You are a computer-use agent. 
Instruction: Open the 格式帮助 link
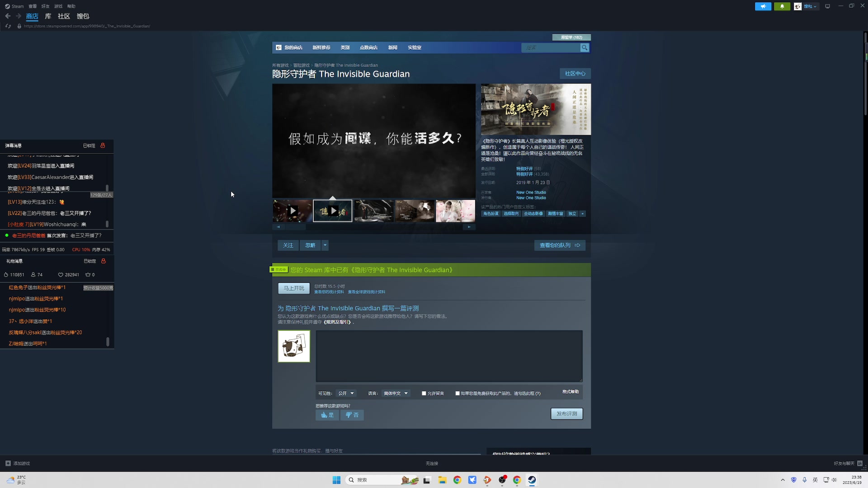570,392
